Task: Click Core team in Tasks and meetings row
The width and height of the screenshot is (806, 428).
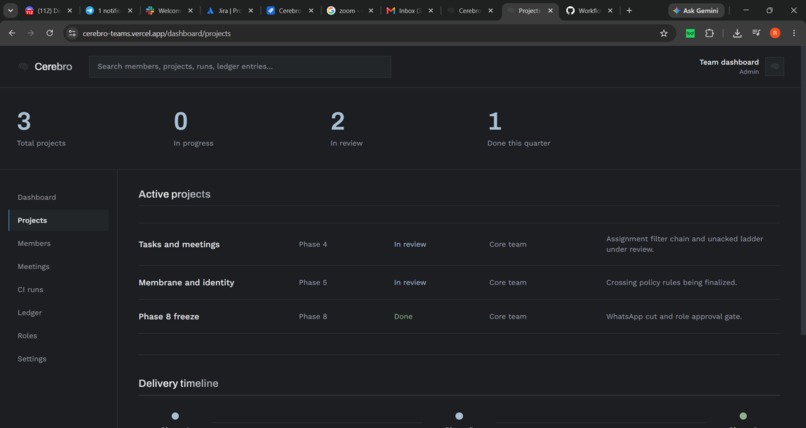Action: click(x=508, y=245)
